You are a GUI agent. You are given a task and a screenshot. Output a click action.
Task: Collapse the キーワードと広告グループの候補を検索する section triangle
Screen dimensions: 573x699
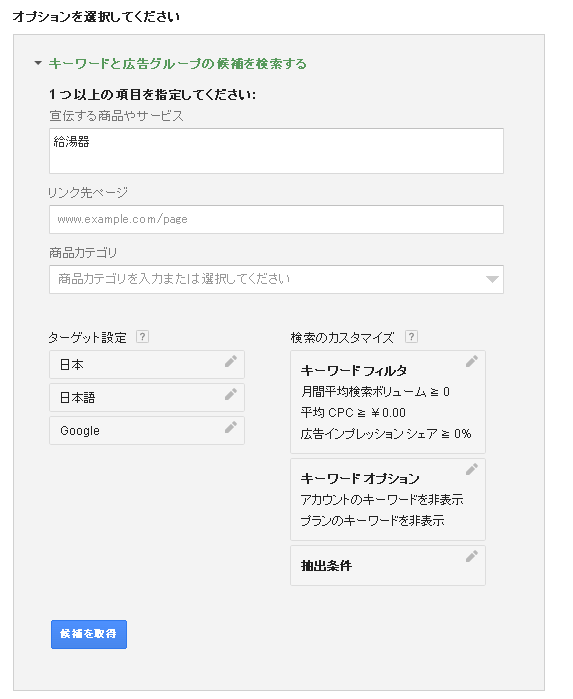38,63
